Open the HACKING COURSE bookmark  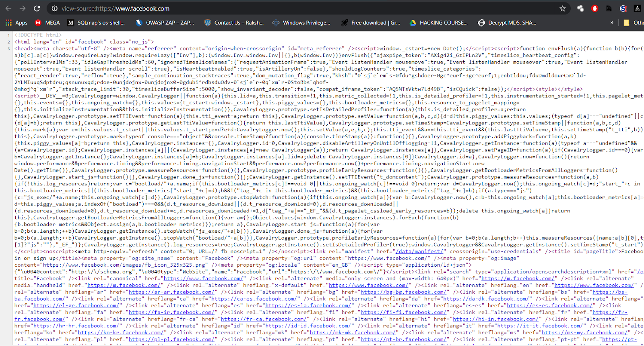tap(439, 23)
